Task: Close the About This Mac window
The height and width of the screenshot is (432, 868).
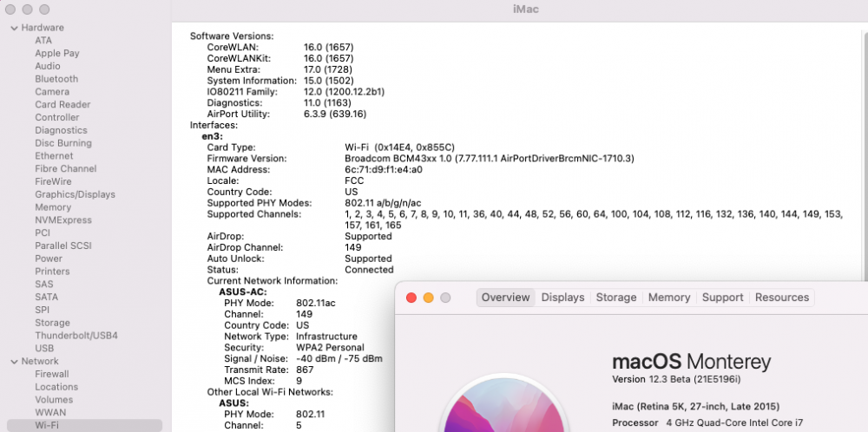Action: point(411,298)
